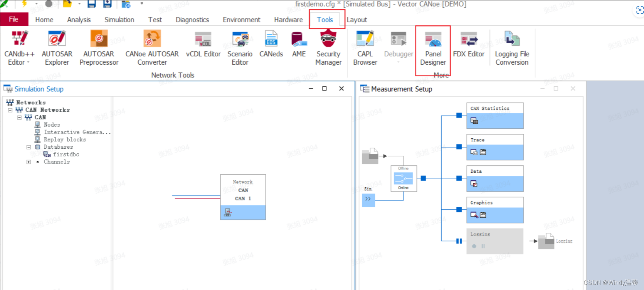
Task: Toggle connection point before Trace block
Action: tap(459, 147)
